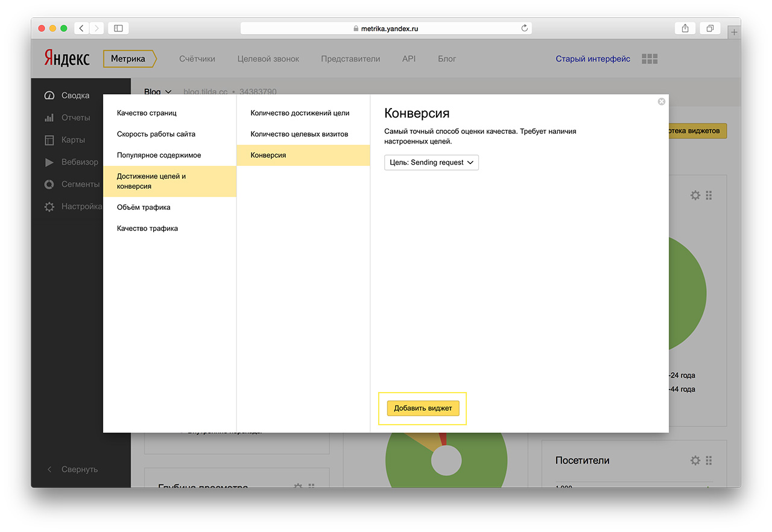Reload the page in address bar
The width and height of the screenshot is (772, 532).
(524, 28)
